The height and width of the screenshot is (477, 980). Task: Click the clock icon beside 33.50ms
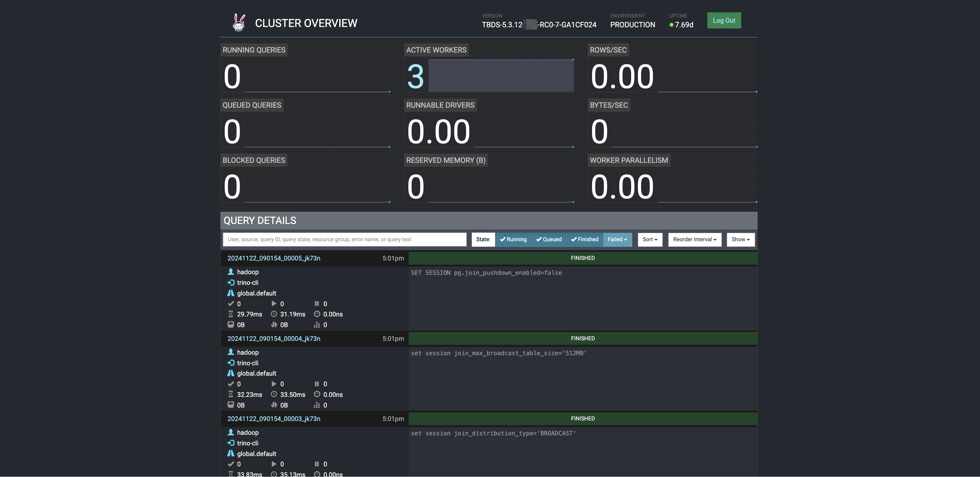point(273,394)
